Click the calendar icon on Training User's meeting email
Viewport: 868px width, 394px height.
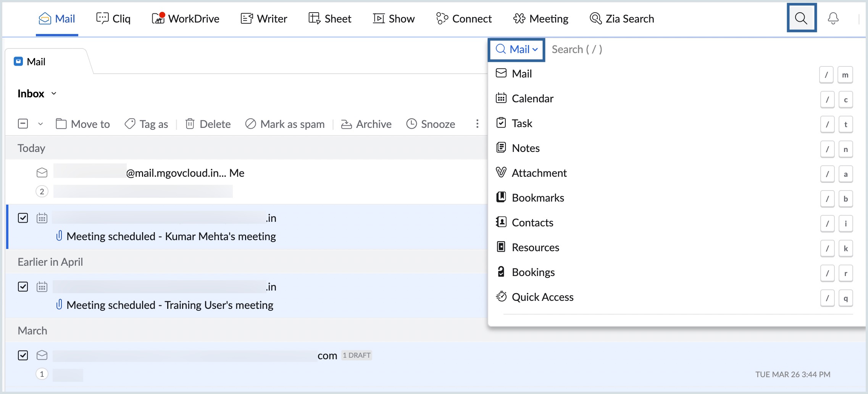42,287
